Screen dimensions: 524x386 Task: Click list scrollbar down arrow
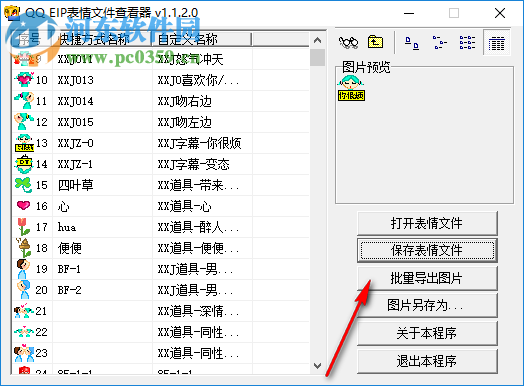[x=317, y=366]
